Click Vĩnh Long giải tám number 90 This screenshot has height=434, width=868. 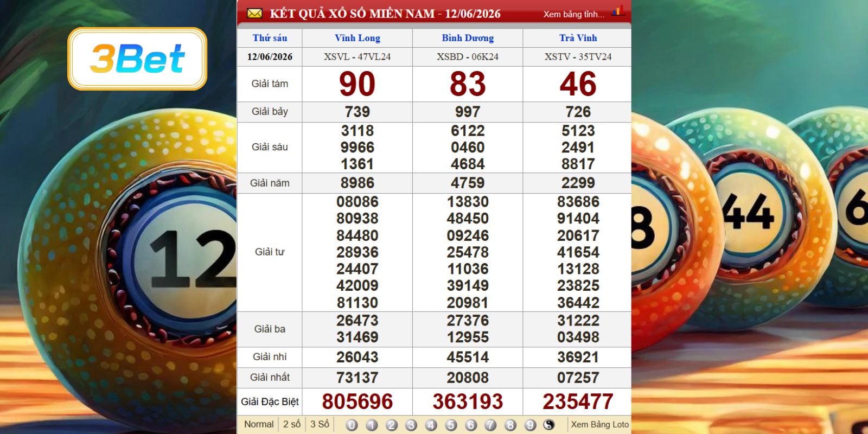point(358,84)
